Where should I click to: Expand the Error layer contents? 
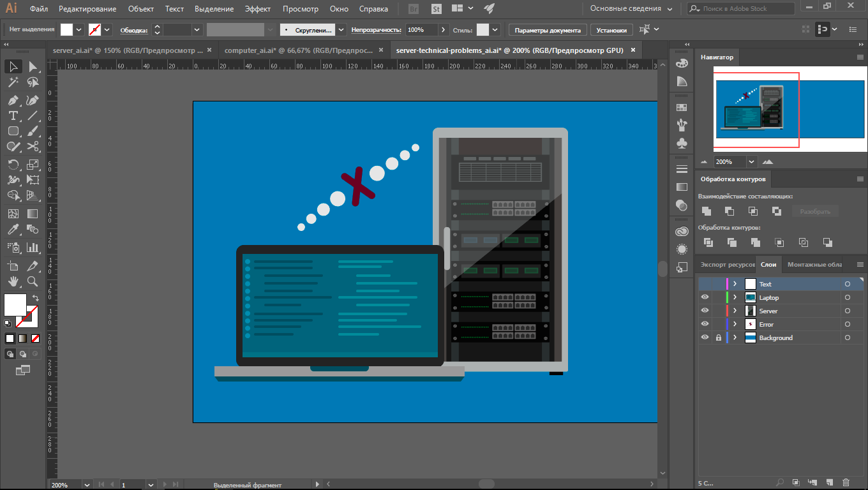[735, 324]
